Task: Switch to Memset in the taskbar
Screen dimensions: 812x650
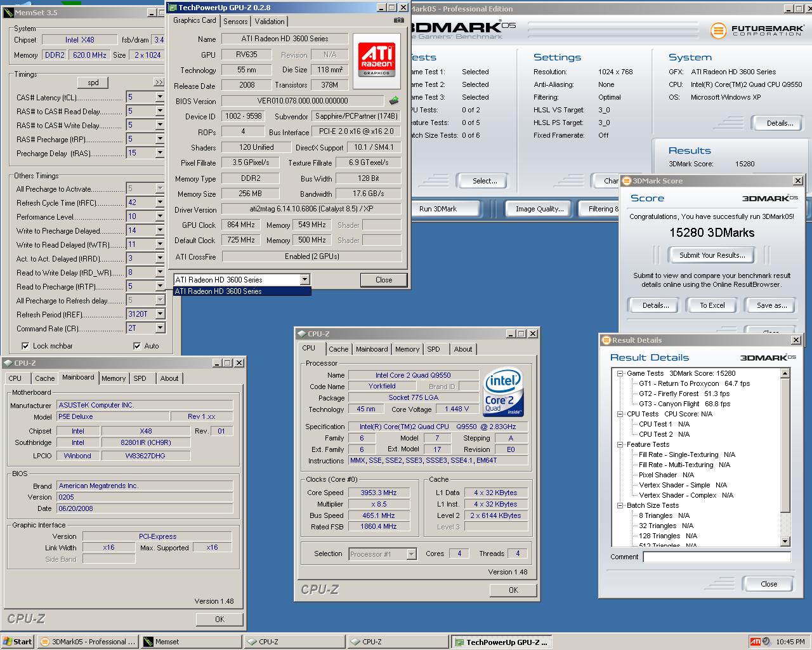Action: [191, 642]
